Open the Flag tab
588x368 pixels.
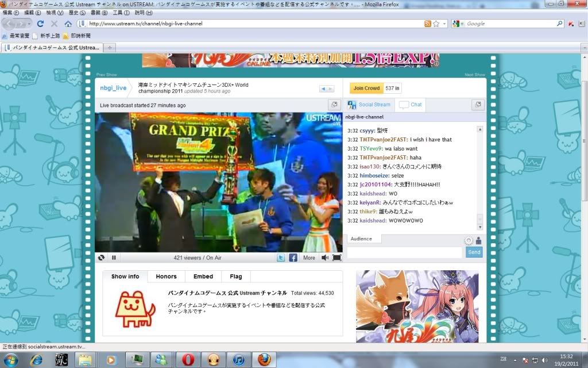[x=236, y=277]
